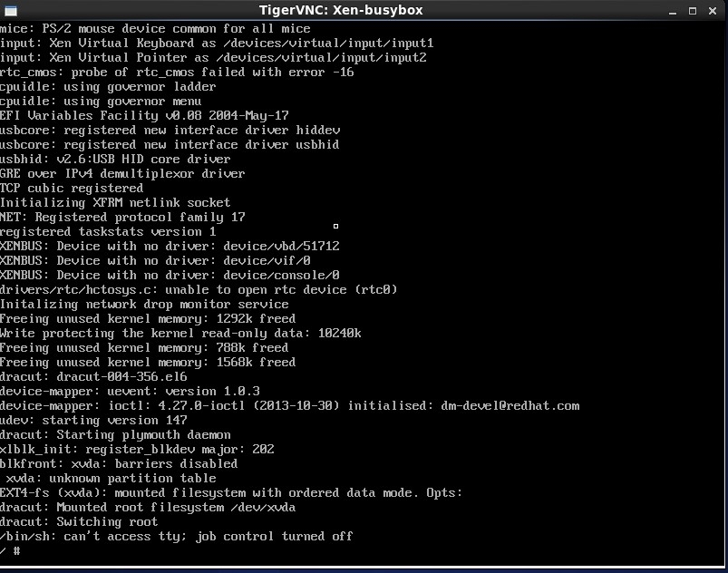Click "EFI Variables Facility" line
Screen dimensions: 728x573
point(144,115)
